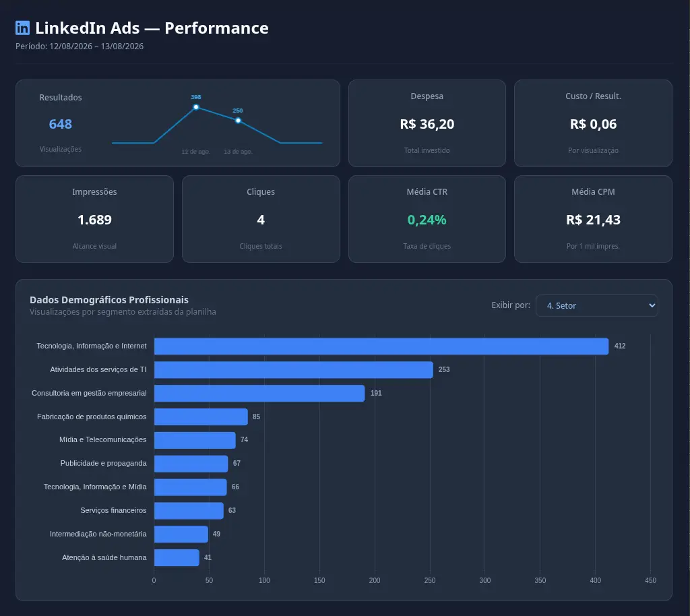Click the Cliques total value 4
The width and height of the screenshot is (690, 616).
261,220
